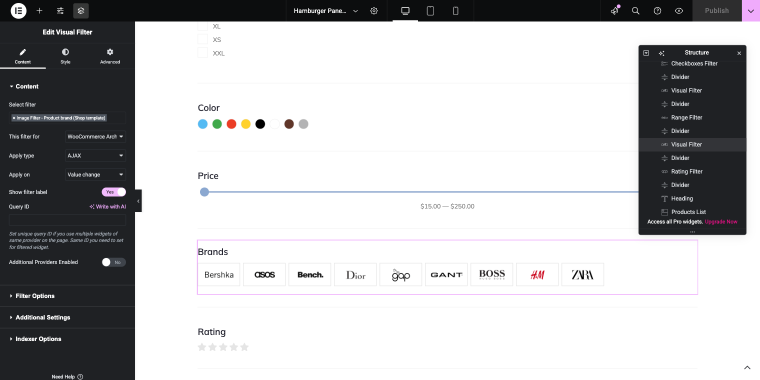Select the ASOS brand logo
The height and width of the screenshot is (380, 760).
(x=265, y=274)
